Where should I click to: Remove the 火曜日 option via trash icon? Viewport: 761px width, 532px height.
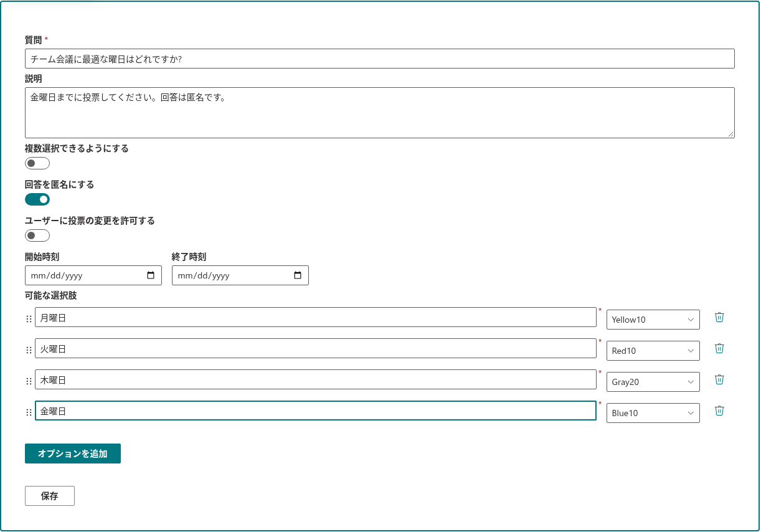719,348
